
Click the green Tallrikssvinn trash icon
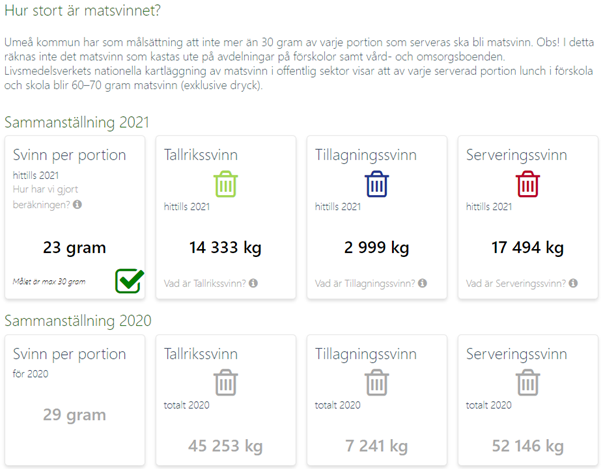(226, 184)
